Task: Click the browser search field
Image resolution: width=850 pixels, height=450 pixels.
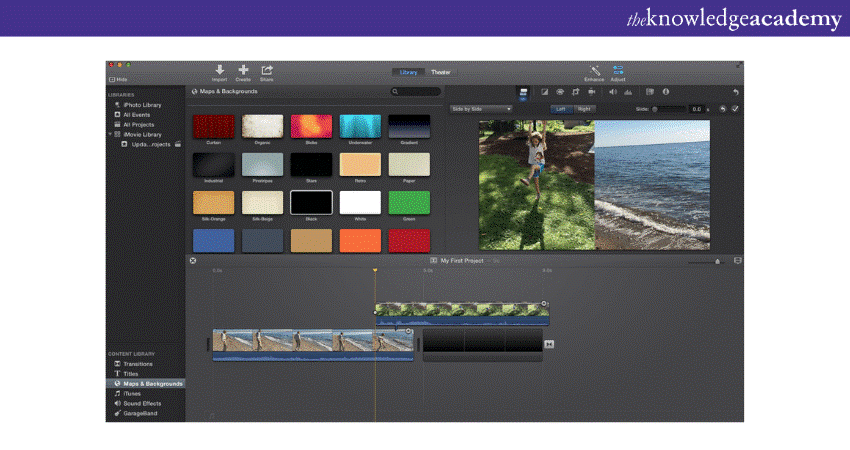Action: click(416, 92)
